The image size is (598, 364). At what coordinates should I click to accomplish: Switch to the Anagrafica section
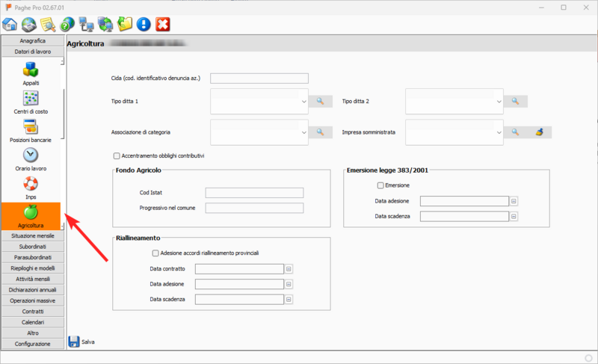[33, 40]
